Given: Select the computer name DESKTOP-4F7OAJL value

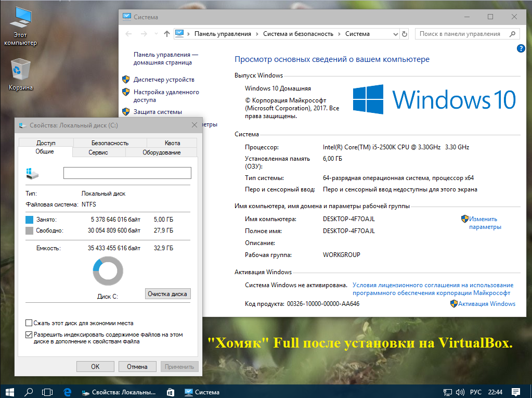Looking at the screenshot, I should pyautogui.click(x=349, y=219).
